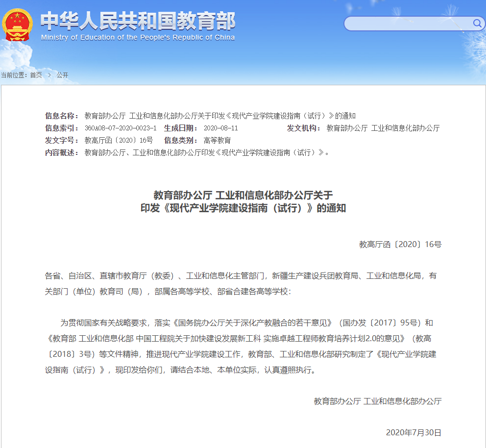Click the body paragraph starting 为贯彻国家有关战略要求
486x448 pixels.
tap(241, 347)
